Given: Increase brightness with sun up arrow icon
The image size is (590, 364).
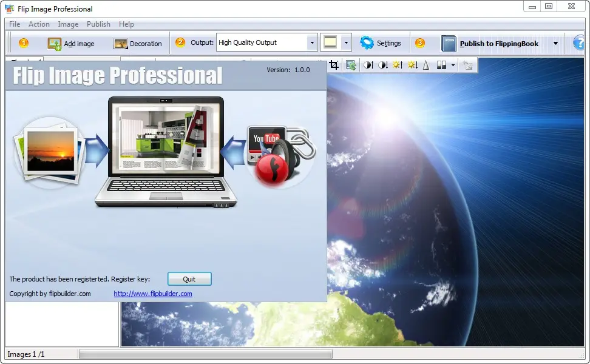Looking at the screenshot, I should pos(398,65).
